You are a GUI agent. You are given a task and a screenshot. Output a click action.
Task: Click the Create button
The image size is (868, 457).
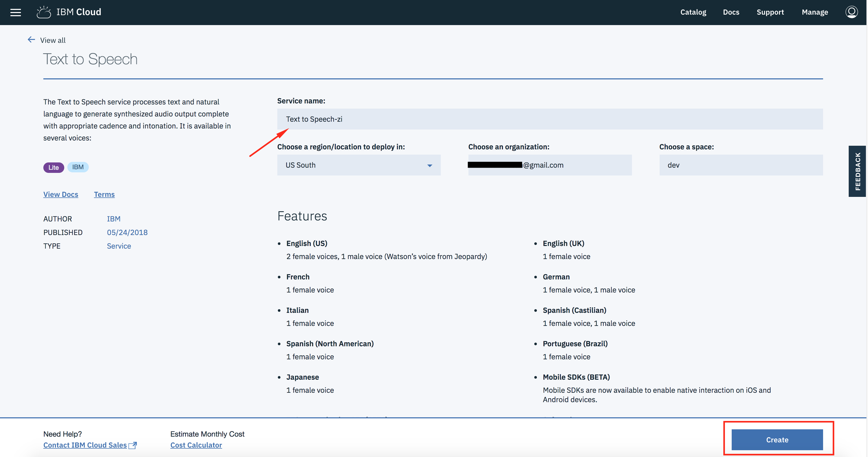(777, 440)
